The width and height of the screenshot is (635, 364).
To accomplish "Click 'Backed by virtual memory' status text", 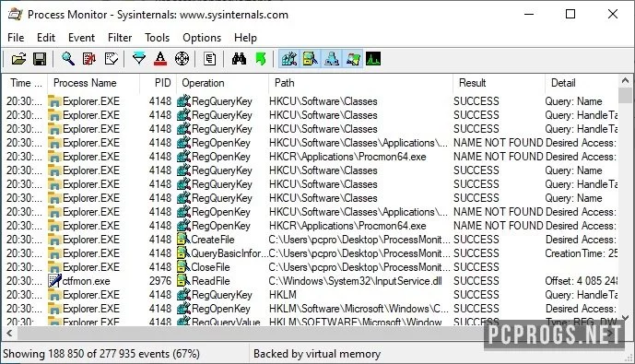I will (317, 354).
